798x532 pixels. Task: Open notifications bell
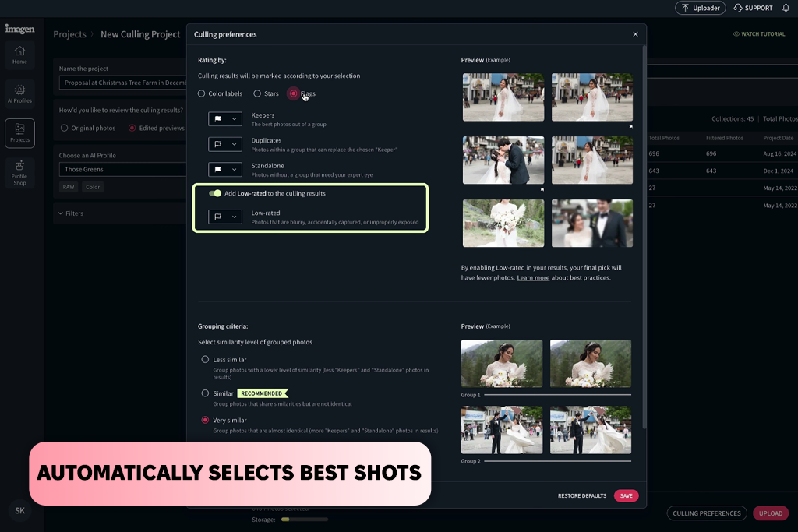pyautogui.click(x=786, y=8)
